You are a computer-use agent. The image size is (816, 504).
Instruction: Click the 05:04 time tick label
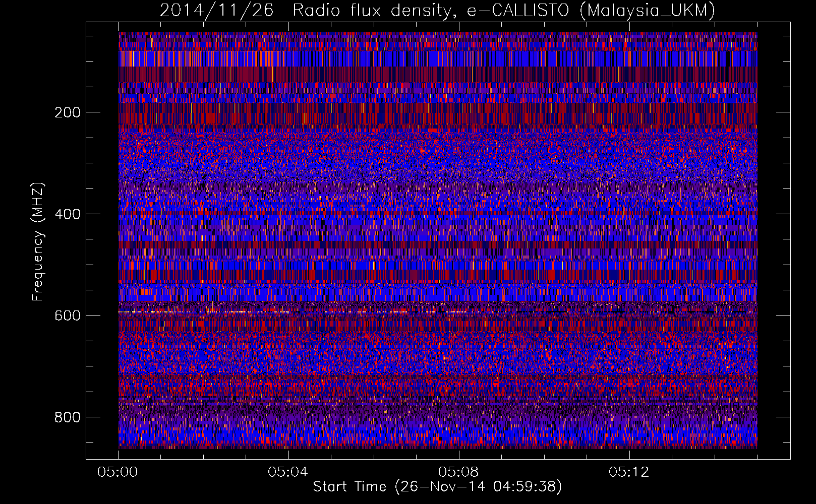[x=288, y=472]
